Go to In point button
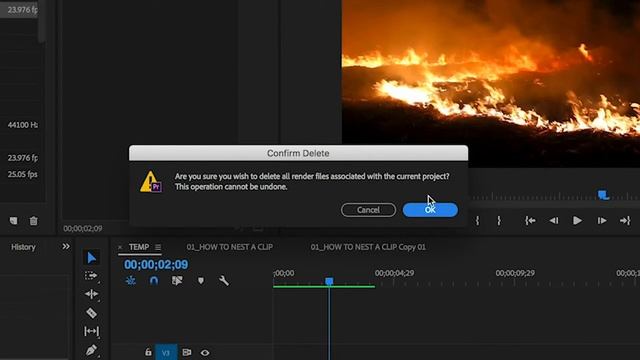 pos(530,221)
